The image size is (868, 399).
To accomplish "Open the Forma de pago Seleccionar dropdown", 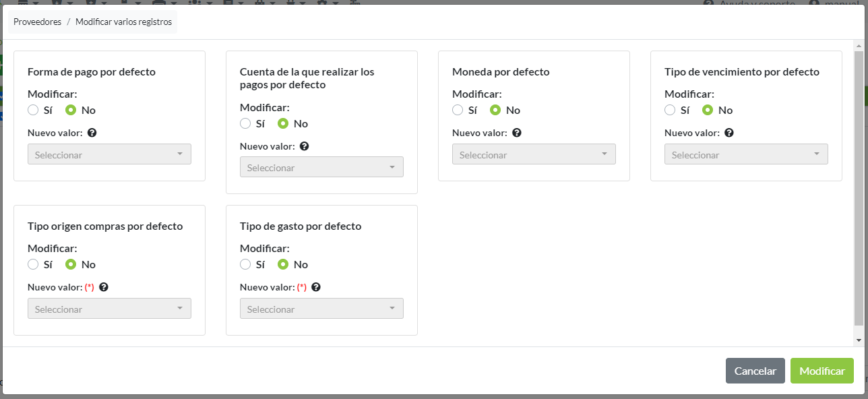I will pos(109,154).
